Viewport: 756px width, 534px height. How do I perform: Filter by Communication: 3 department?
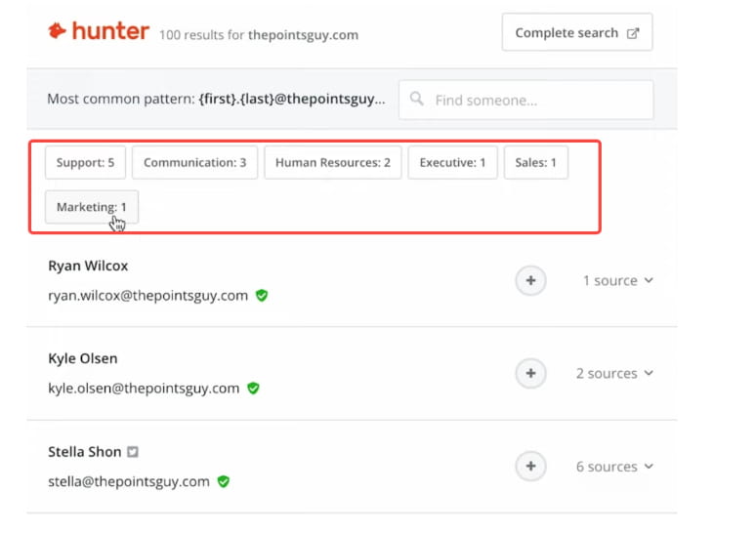[194, 163]
